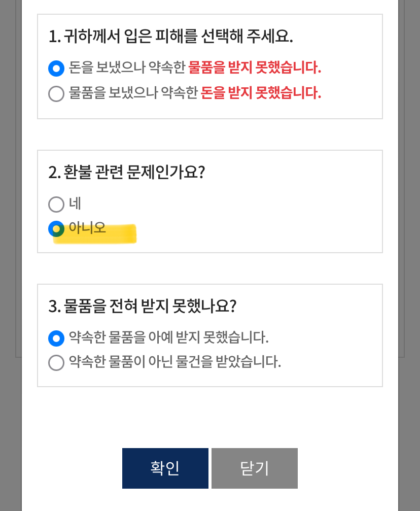420x511 pixels.
Task: Click the red text '돈을 받지 못했습니다.'
Action: coord(261,93)
